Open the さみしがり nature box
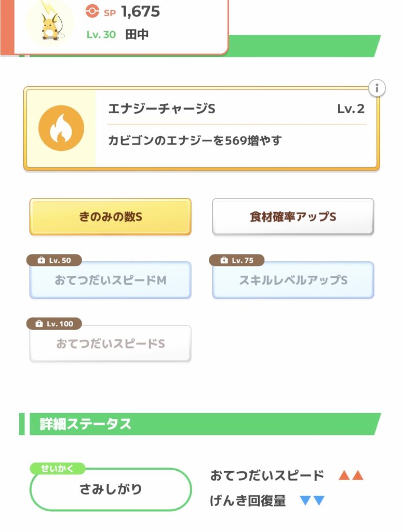This screenshot has height=532, width=403. point(110,489)
